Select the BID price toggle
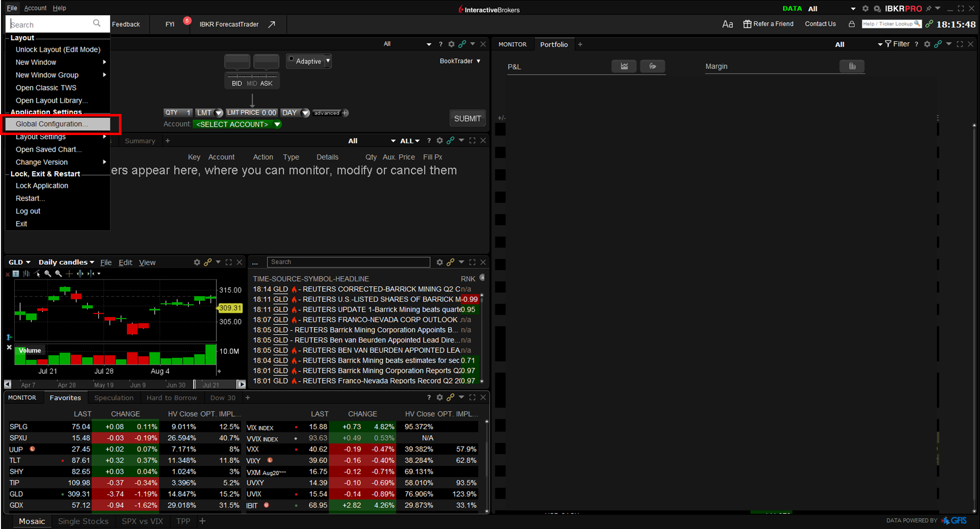 click(237, 83)
